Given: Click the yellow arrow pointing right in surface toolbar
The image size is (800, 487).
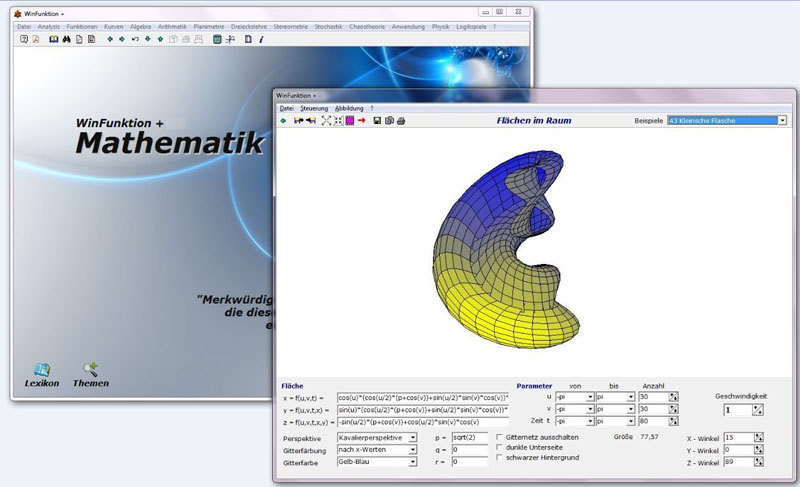Looking at the screenshot, I should click(x=299, y=121).
